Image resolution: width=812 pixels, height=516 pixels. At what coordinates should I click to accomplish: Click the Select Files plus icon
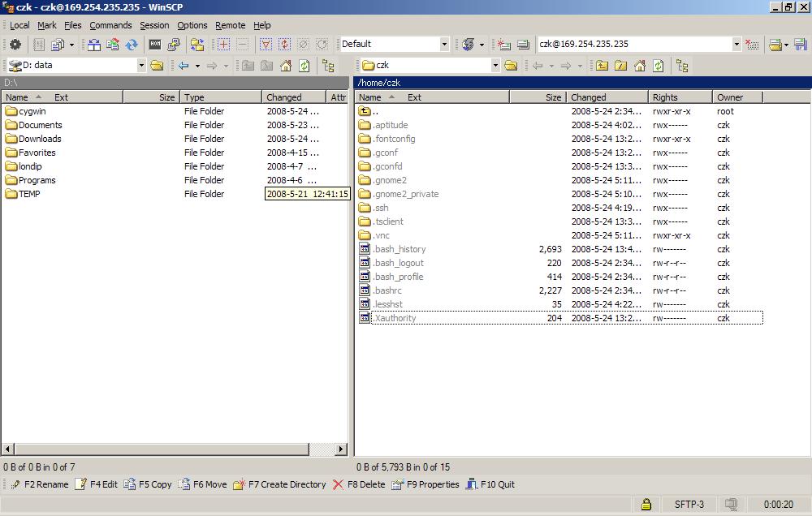coord(224,45)
